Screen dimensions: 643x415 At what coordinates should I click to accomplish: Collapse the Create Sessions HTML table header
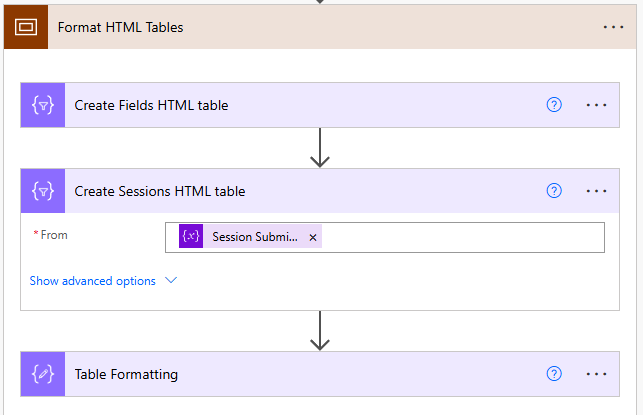pyautogui.click(x=300, y=191)
